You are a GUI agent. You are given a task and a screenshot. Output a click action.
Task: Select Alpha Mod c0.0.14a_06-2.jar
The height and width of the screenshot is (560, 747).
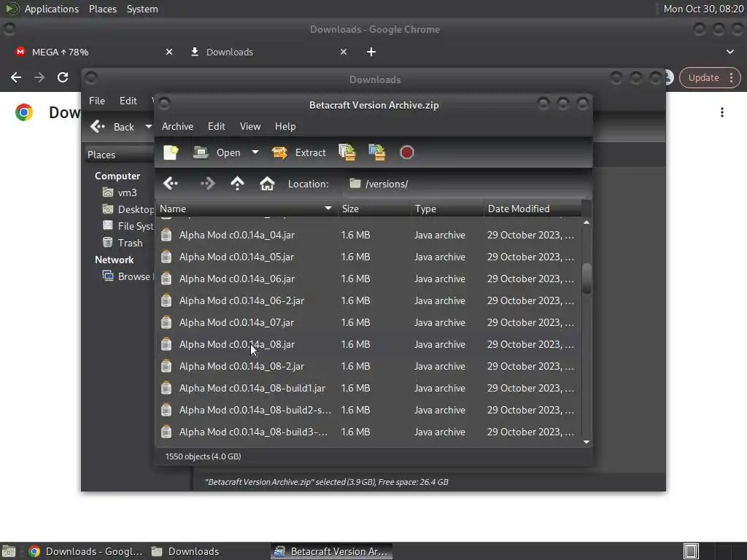(368, 300)
